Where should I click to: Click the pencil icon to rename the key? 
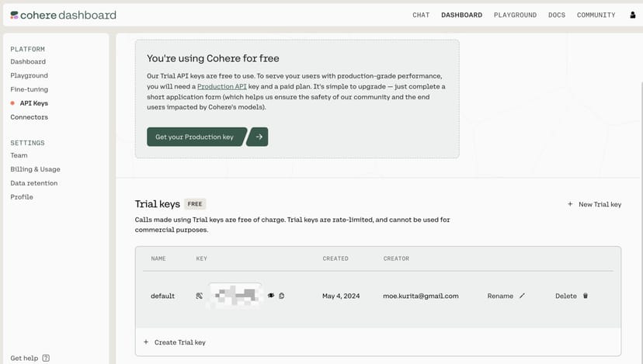point(522,296)
